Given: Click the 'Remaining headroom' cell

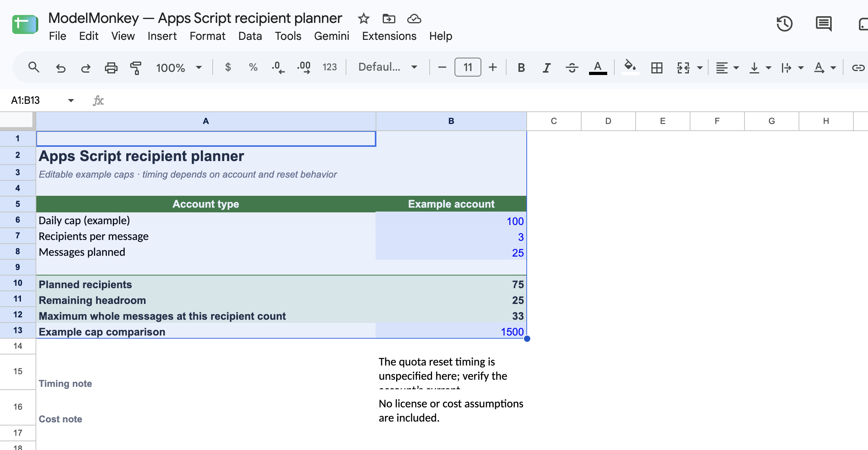Looking at the screenshot, I should pos(206,300).
